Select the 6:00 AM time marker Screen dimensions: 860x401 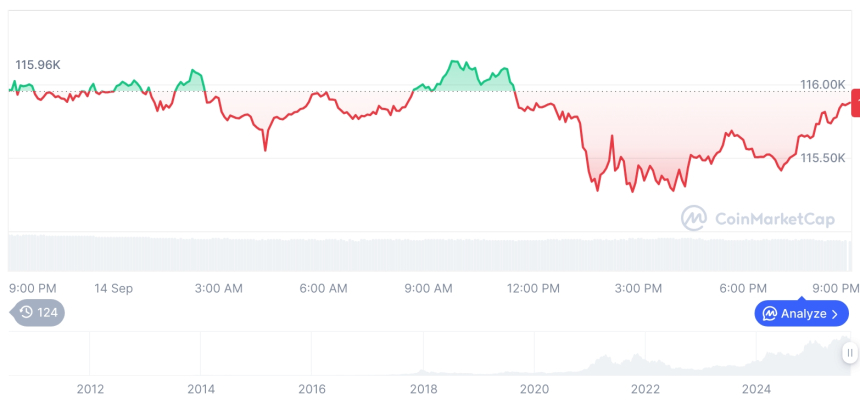(323, 288)
